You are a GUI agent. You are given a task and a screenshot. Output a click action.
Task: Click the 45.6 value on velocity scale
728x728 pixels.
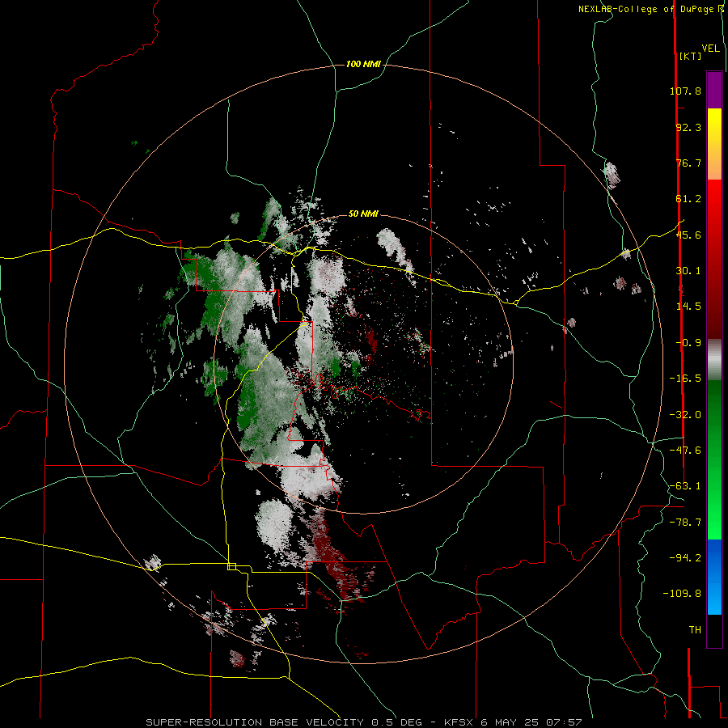[688, 235]
